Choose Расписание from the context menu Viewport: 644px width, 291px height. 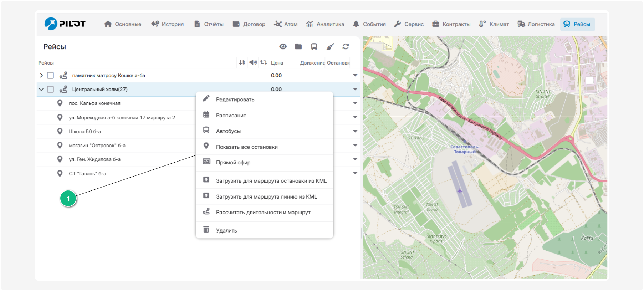coord(231,116)
